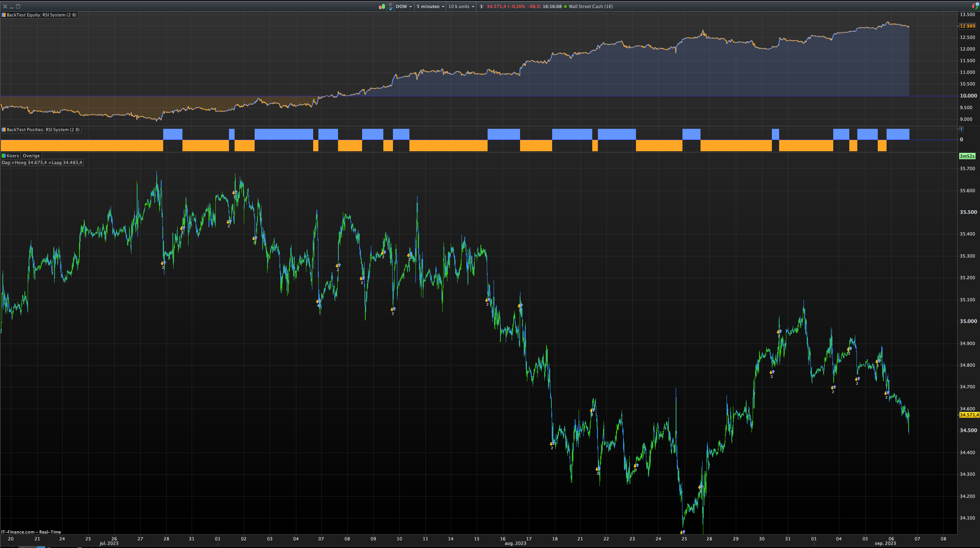Click BackTest Posities: RSI System label

tap(43, 130)
